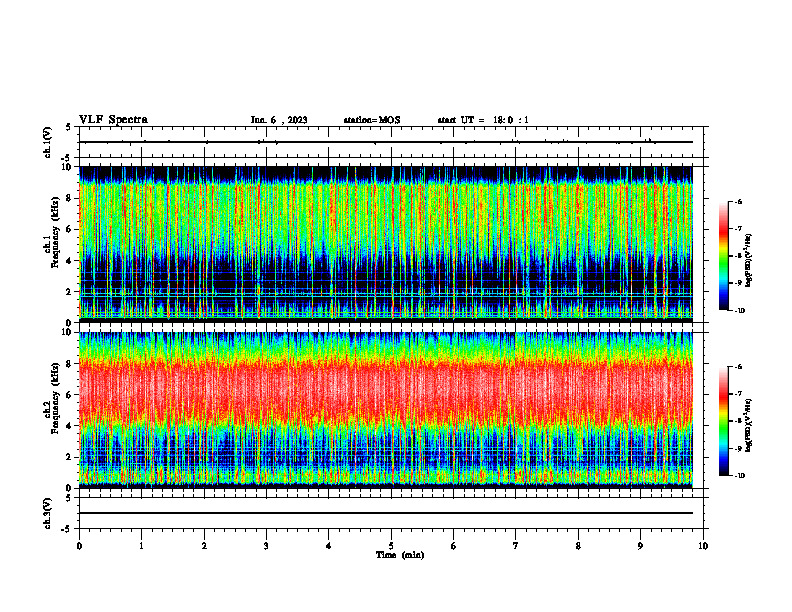
Task: Click the "ch.1(V)" waveform axis label
Action: [48, 142]
